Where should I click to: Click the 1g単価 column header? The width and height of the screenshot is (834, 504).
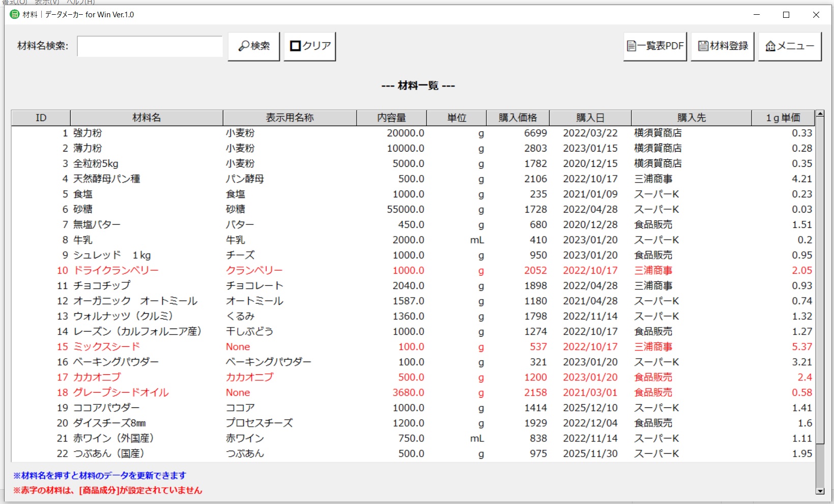(783, 118)
